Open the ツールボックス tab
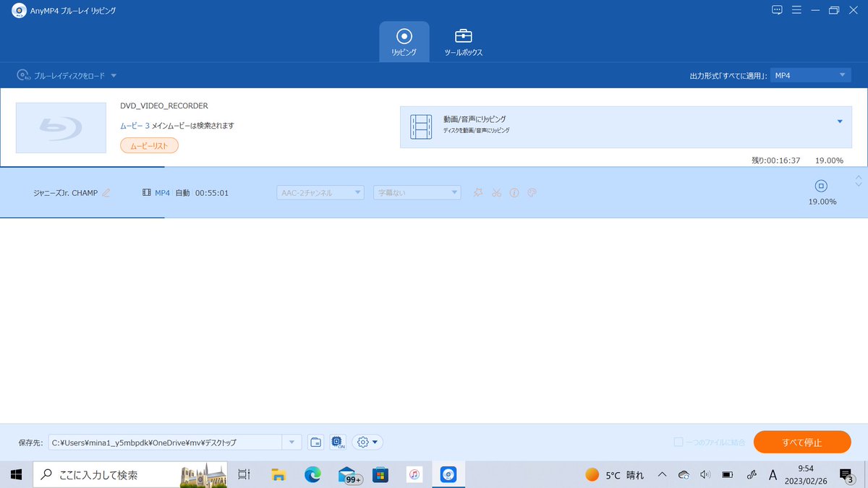Image resolution: width=868 pixels, height=488 pixels. pyautogui.click(x=463, y=42)
